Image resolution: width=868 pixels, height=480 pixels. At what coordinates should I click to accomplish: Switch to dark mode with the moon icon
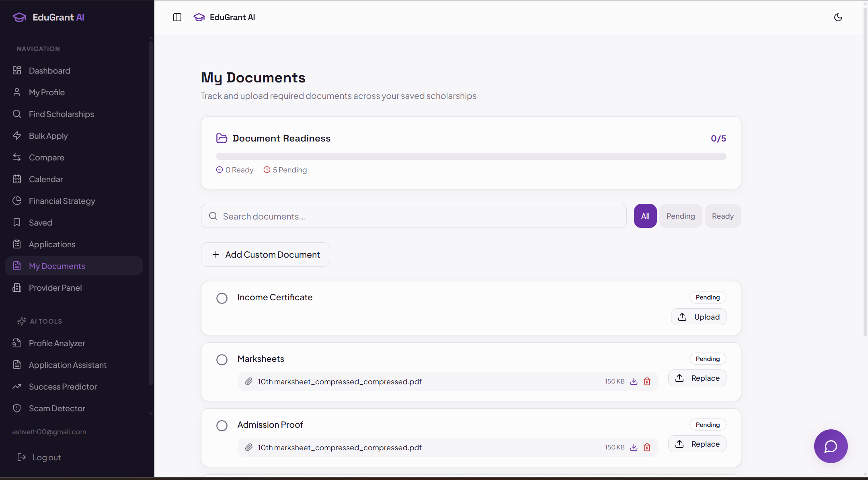pos(838,17)
